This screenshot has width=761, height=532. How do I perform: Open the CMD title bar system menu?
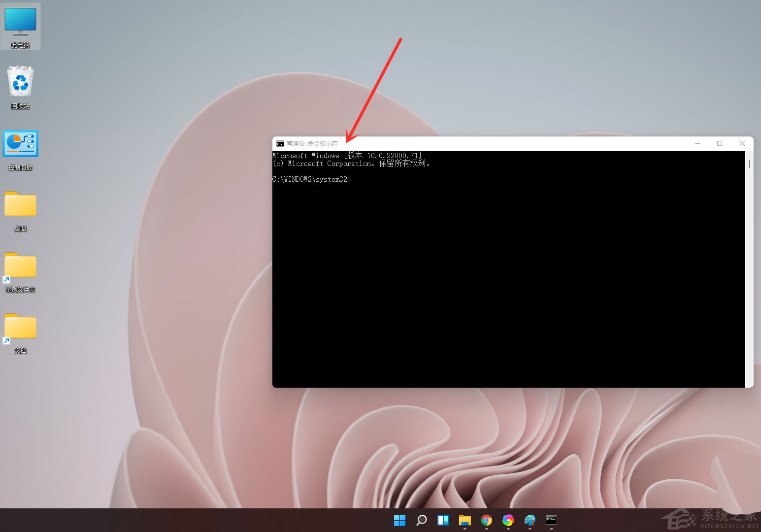click(279, 143)
